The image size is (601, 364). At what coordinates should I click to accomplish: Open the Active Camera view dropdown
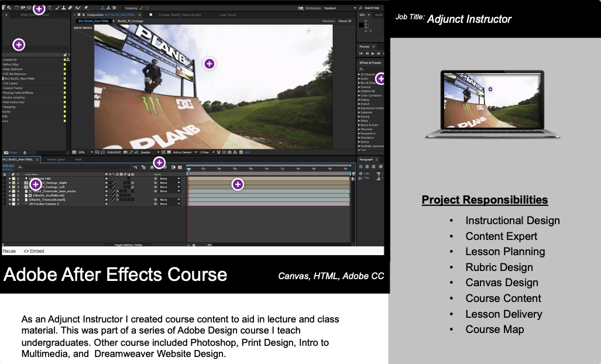coord(185,152)
